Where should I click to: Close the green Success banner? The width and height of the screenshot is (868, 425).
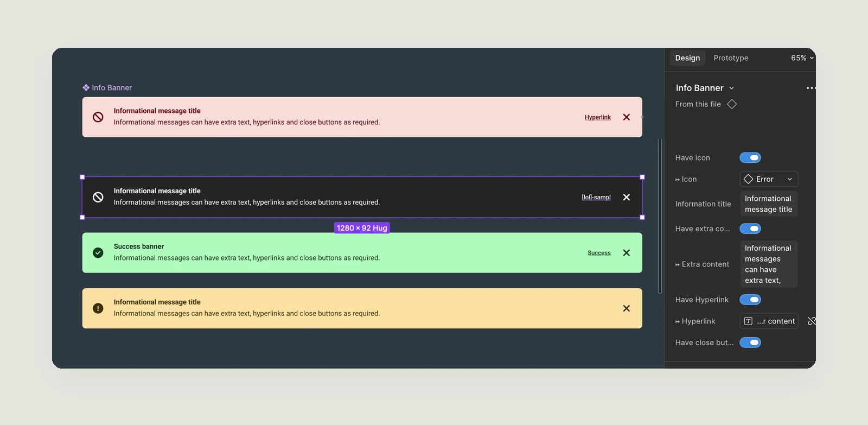point(627,253)
